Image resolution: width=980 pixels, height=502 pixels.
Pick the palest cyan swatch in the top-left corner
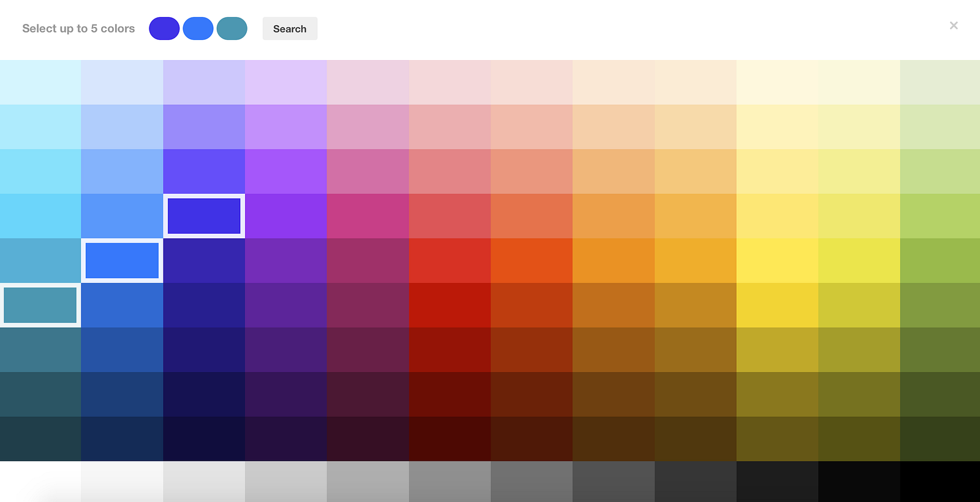pyautogui.click(x=40, y=82)
